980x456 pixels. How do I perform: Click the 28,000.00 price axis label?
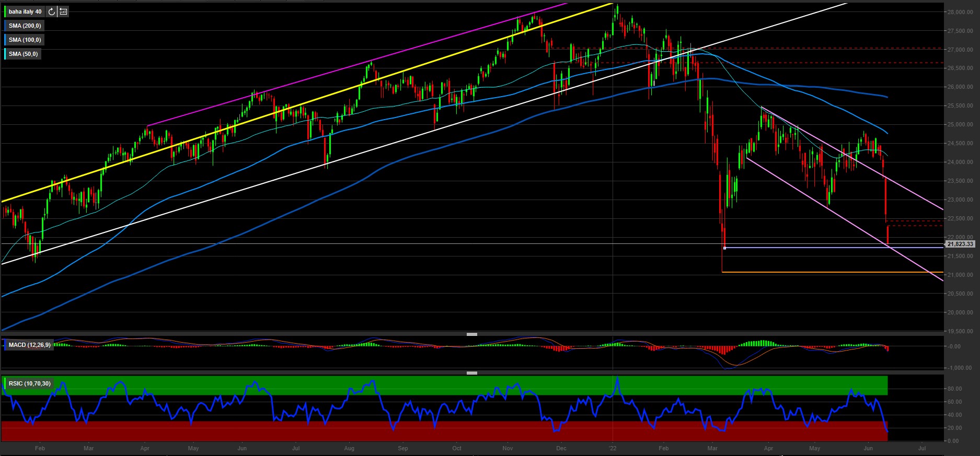(x=961, y=12)
